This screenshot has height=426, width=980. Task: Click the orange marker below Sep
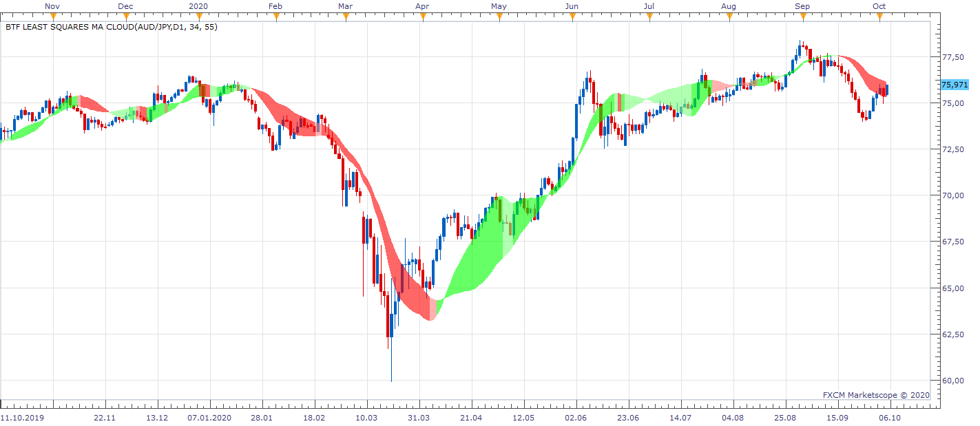802,17
